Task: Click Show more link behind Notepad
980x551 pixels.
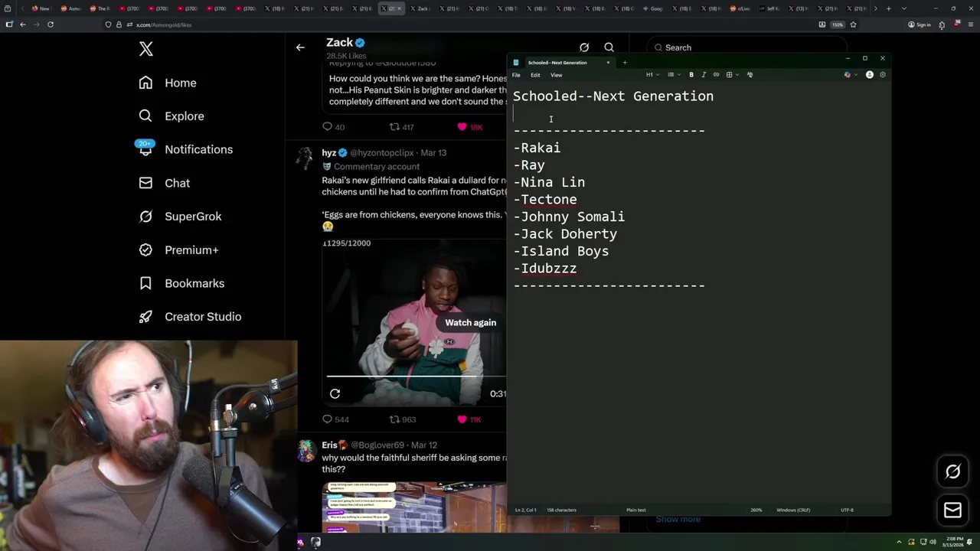Action: tap(678, 519)
